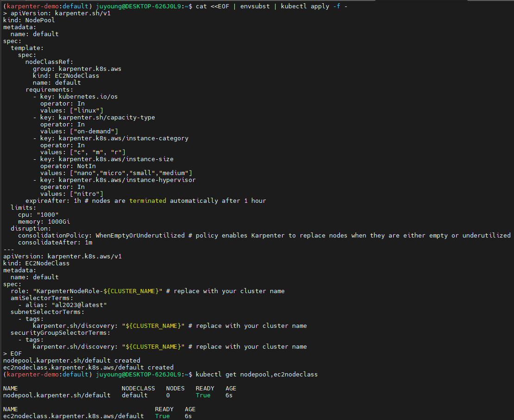
Task: Click the values ["nitro"] line
Action: [72, 194]
